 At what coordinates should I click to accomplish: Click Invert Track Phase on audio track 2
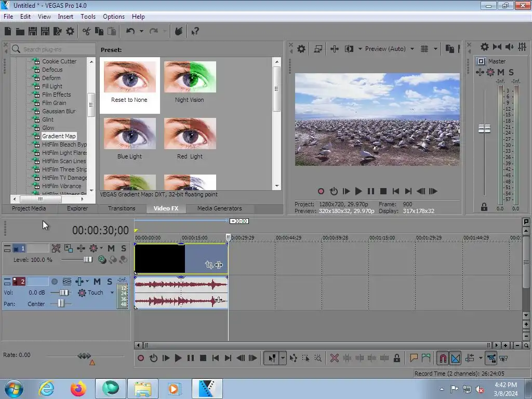point(67,282)
